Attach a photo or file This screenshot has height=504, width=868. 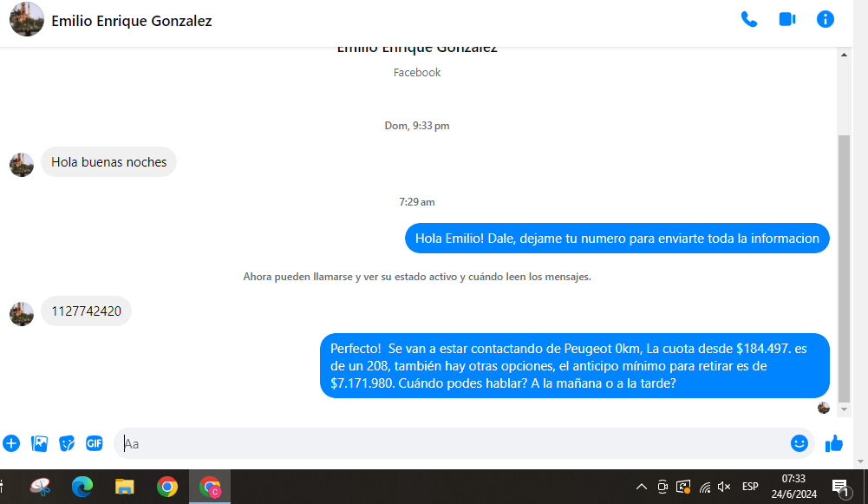coord(39,443)
